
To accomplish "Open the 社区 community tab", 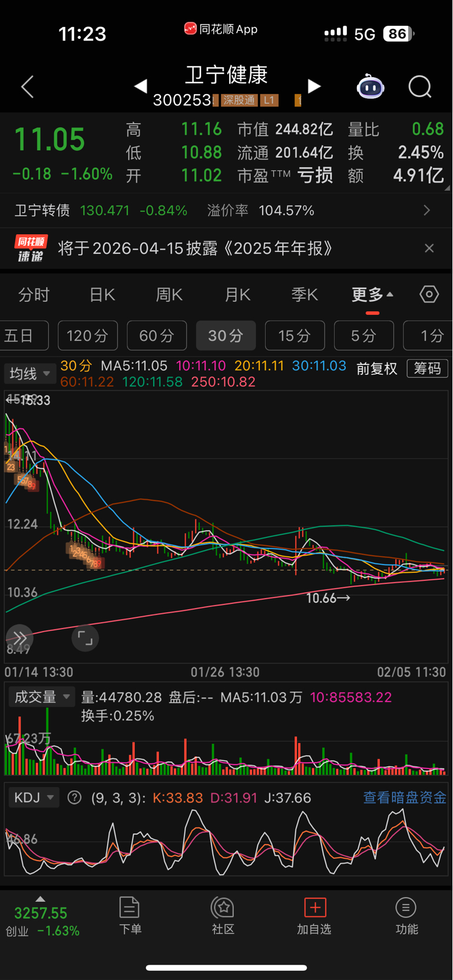I will pyautogui.click(x=223, y=915).
